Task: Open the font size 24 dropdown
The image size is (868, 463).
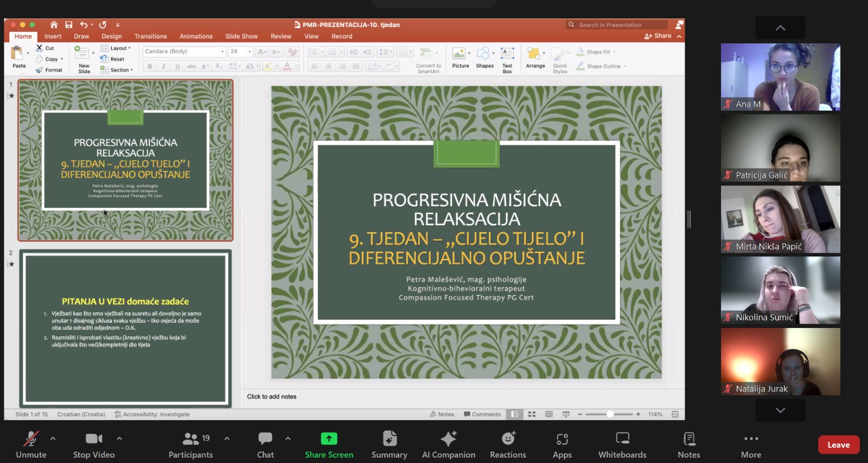Action: pyautogui.click(x=250, y=52)
